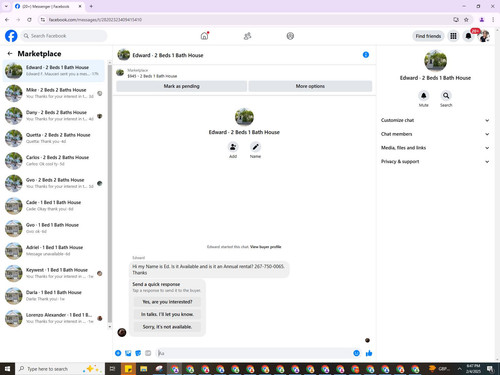The image size is (500, 375).
Task: Open chat Gvo - 2 Beds 2 Baths House
Action: [x=53, y=183]
